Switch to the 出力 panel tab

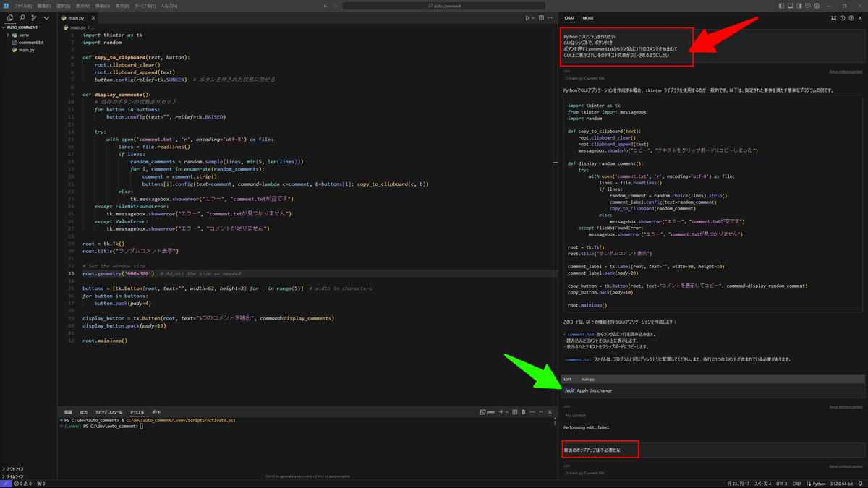pos(83,412)
